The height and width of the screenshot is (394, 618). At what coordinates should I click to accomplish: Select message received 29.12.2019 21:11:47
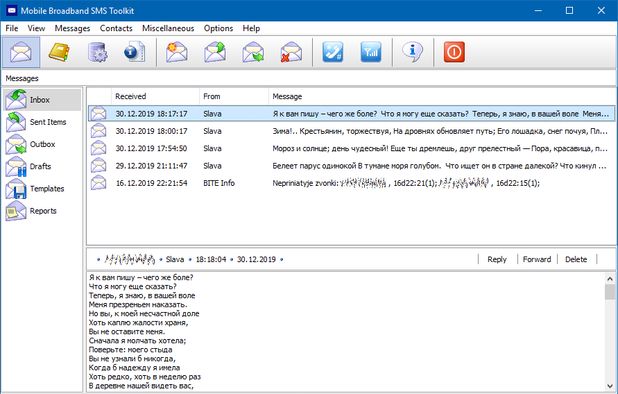pos(351,166)
